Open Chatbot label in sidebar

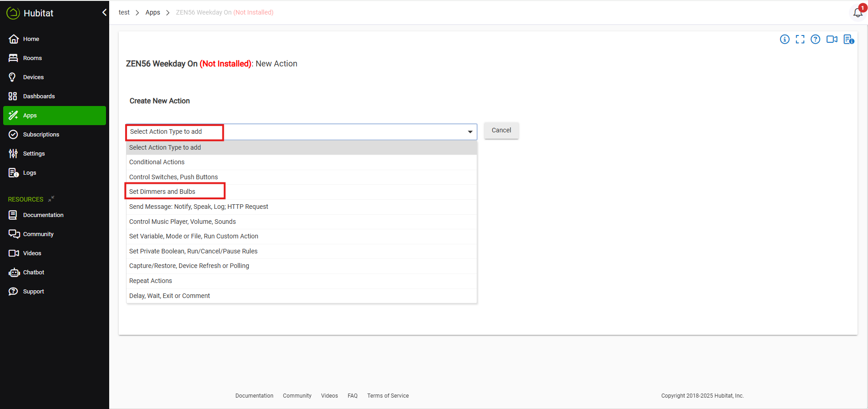(34, 273)
